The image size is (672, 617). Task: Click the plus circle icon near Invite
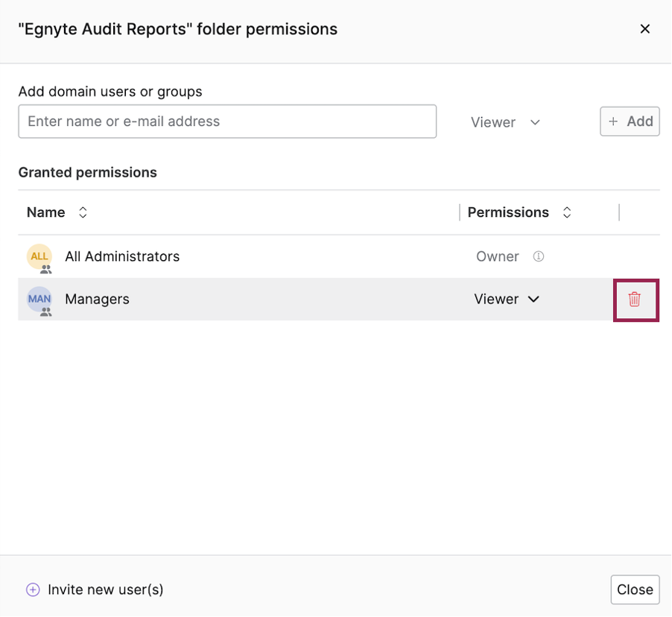(33, 589)
